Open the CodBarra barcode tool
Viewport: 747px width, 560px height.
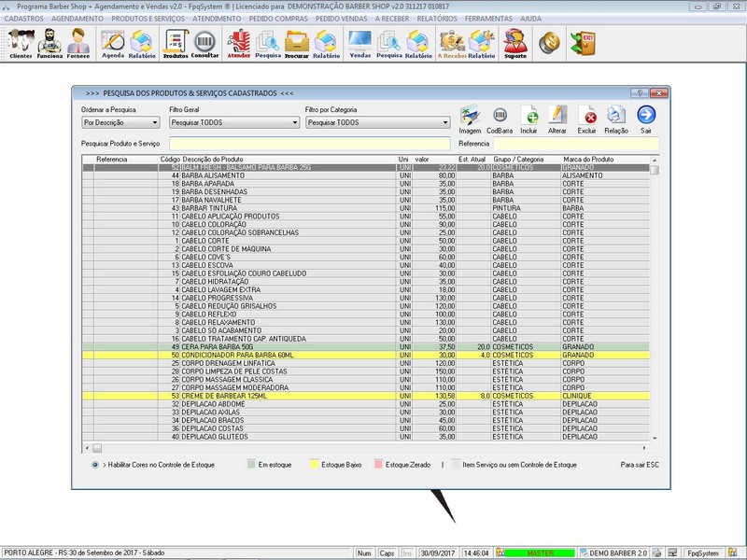coord(500,116)
